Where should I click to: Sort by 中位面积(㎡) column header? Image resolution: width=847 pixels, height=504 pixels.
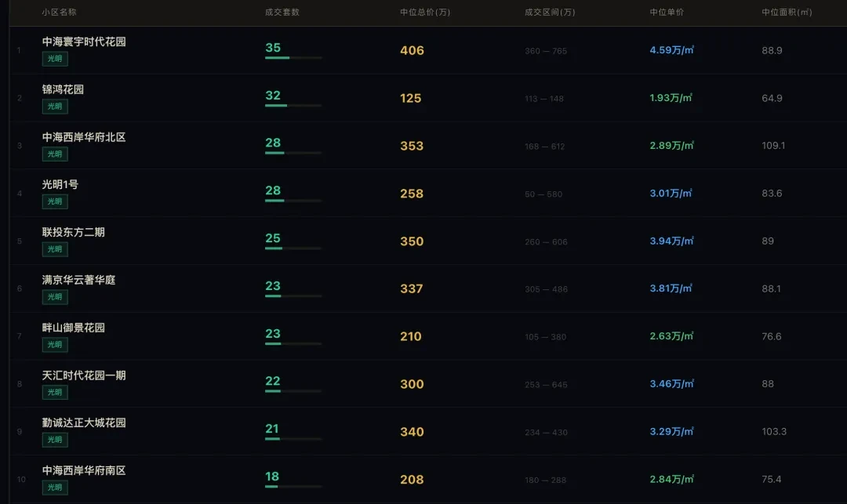[x=787, y=13]
